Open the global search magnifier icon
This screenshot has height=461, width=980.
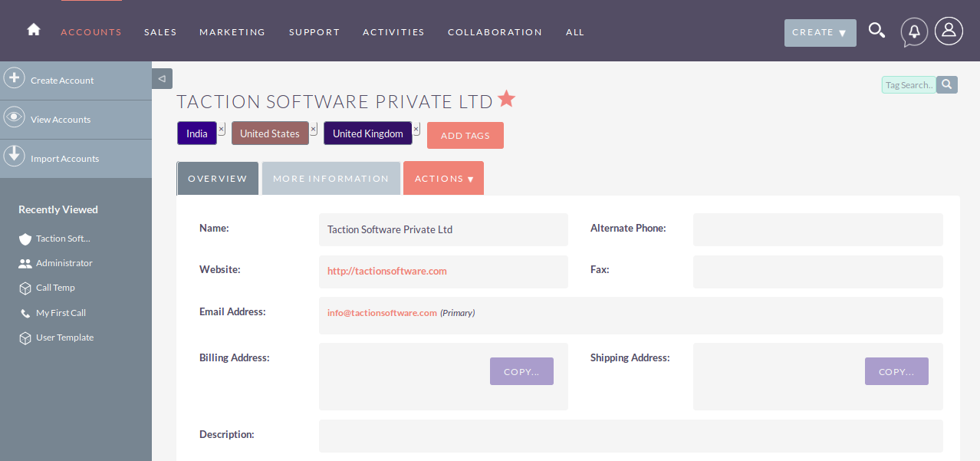(876, 31)
